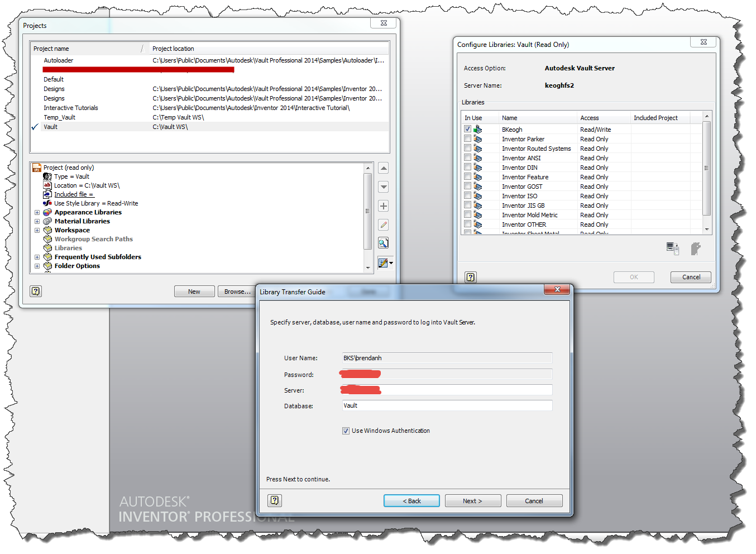Select the Temp_Vault project row
Viewport: 756px width, 554px height.
pos(210,117)
